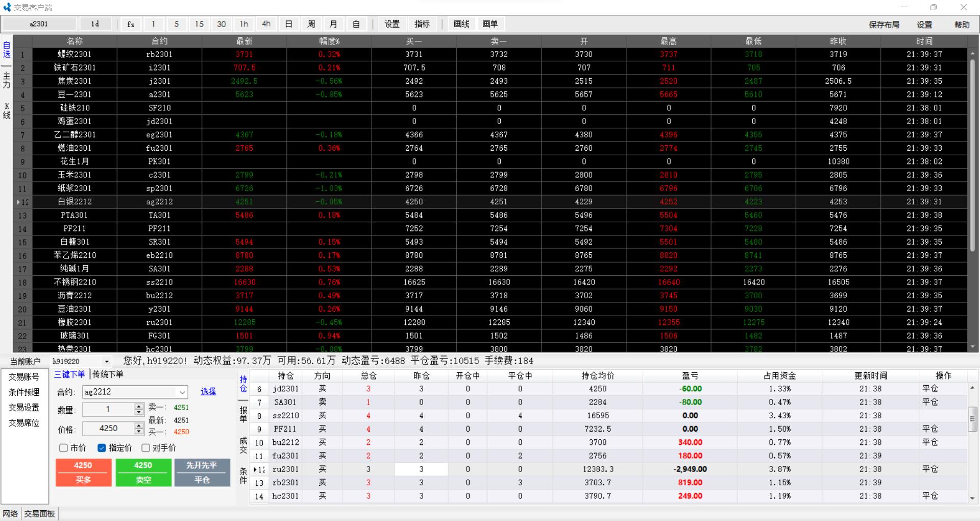Switch to the 传统下单 tab

pos(108,374)
